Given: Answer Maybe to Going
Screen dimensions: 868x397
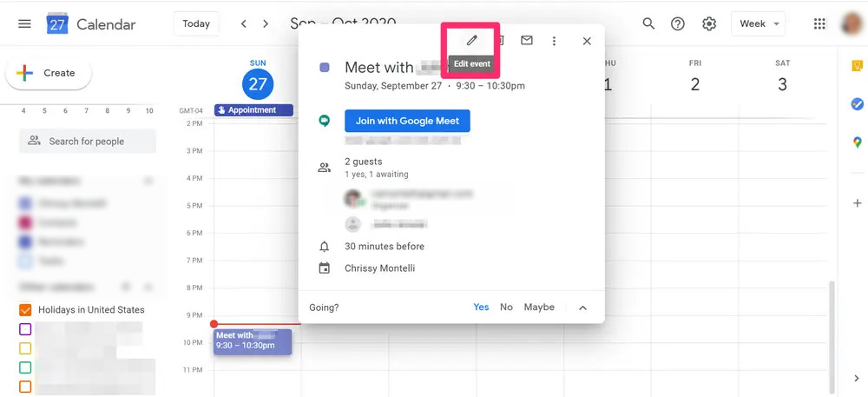Looking at the screenshot, I should [x=539, y=307].
